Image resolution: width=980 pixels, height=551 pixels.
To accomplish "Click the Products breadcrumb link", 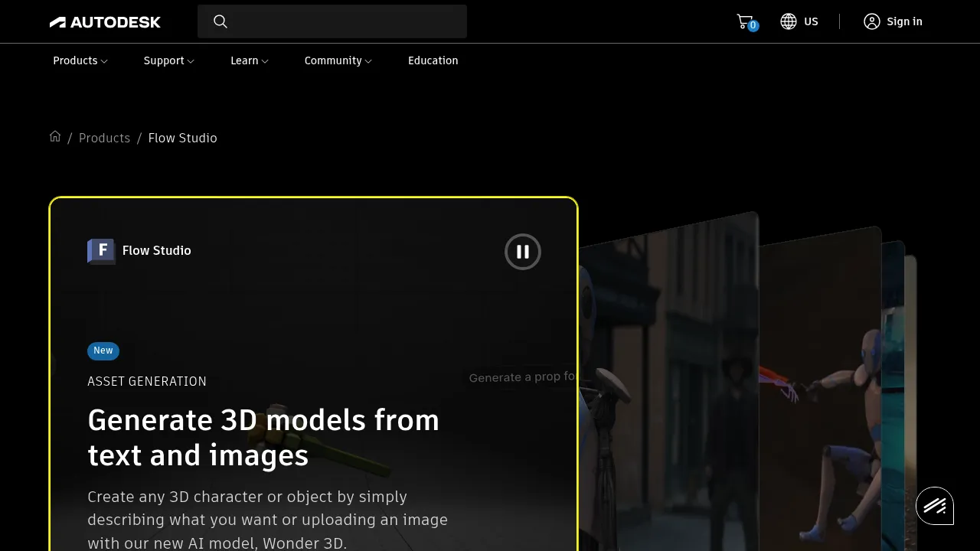I will coord(105,138).
